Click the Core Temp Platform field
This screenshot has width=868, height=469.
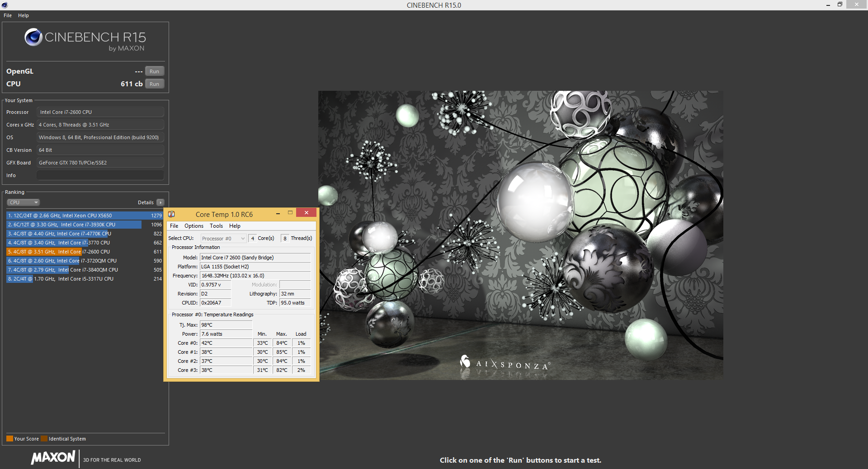click(255, 267)
